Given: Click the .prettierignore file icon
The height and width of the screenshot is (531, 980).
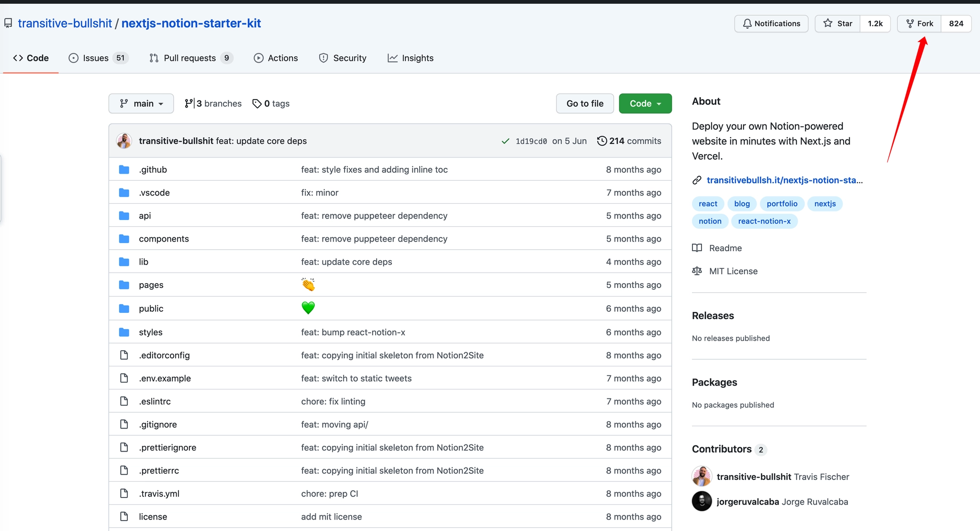Looking at the screenshot, I should tap(124, 447).
